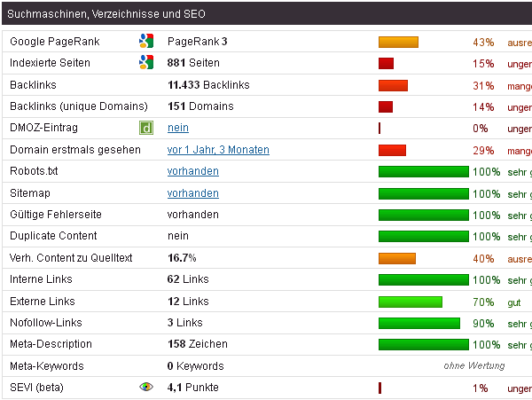Click the Domain erstmals gesehen 29% bar
532x400 pixels.
[x=392, y=150]
